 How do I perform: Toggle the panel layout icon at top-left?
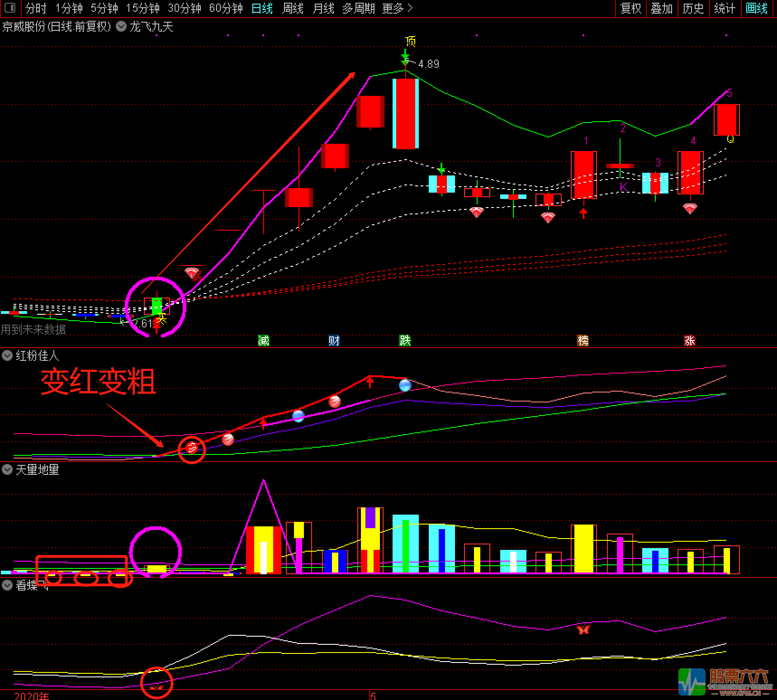coord(9,8)
